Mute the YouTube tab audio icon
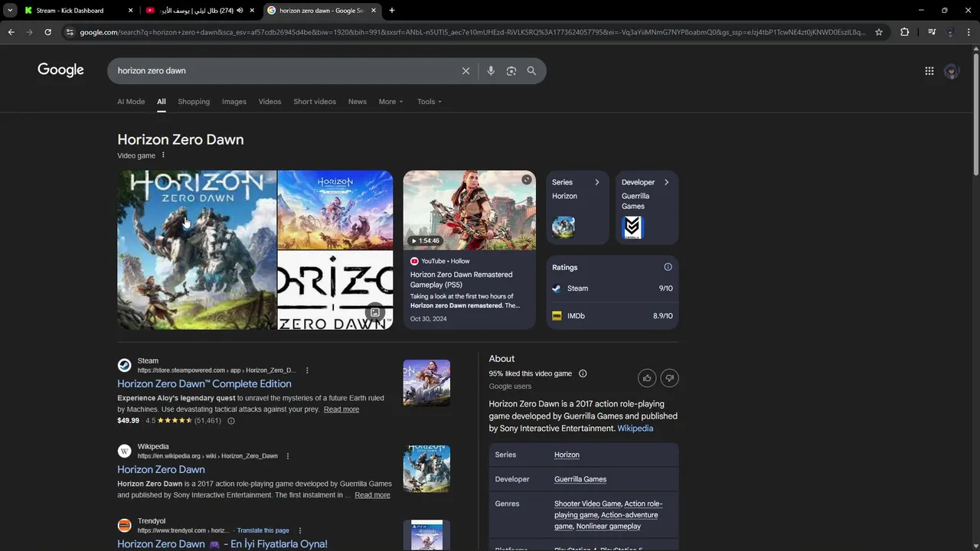 pos(240,11)
